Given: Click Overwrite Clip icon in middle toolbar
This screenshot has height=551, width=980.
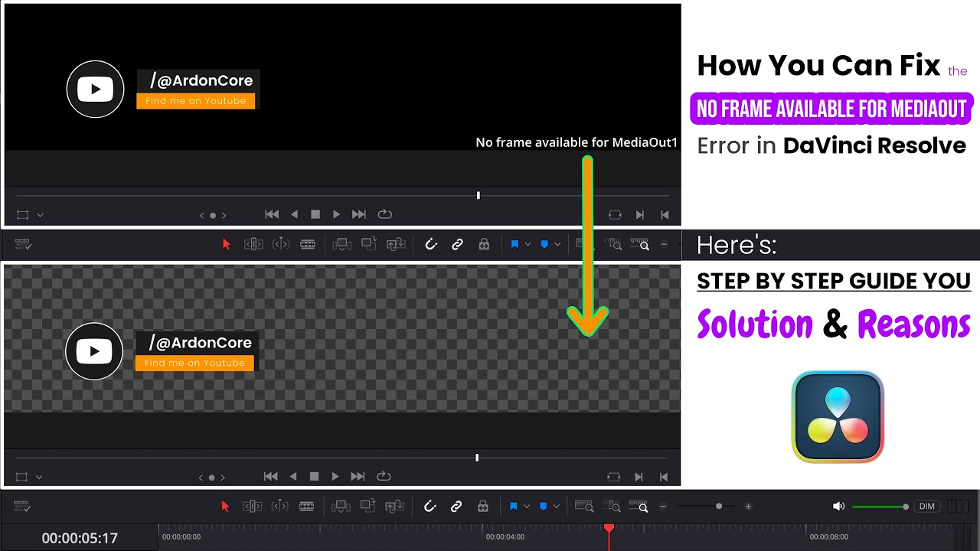Looking at the screenshot, I should point(369,244).
